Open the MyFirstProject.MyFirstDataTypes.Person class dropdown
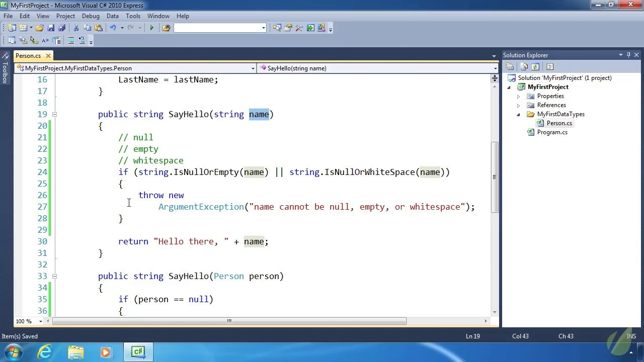Image resolution: width=644 pixels, height=362 pixels. pyautogui.click(x=135, y=68)
